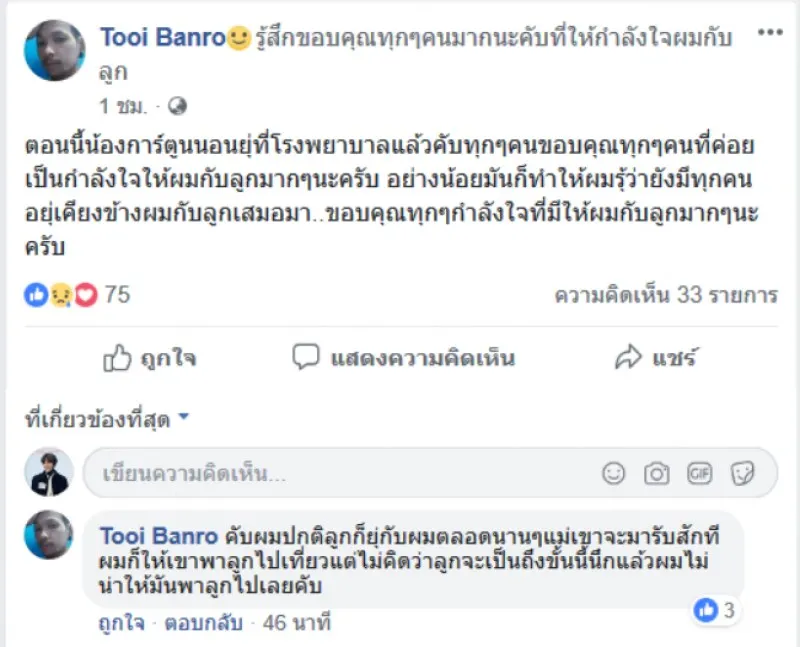Click the camera photo attachment icon
The height and width of the screenshot is (647, 800).
[656, 473]
